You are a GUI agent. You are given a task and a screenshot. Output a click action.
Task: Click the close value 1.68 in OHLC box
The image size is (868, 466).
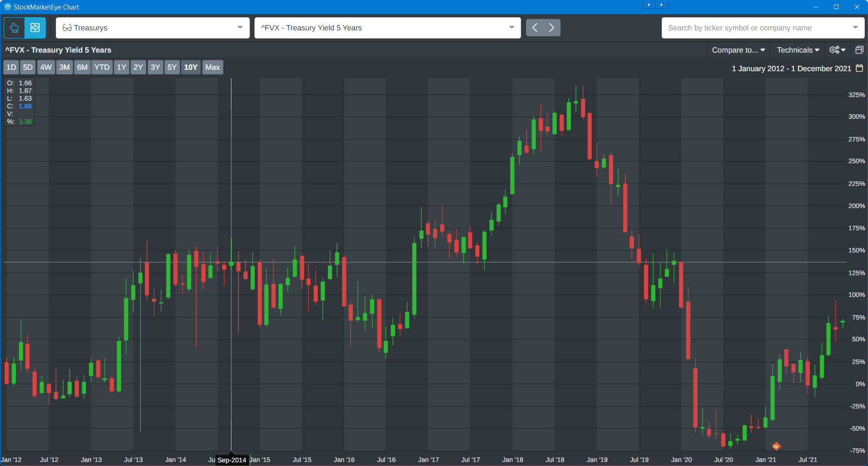click(25, 106)
